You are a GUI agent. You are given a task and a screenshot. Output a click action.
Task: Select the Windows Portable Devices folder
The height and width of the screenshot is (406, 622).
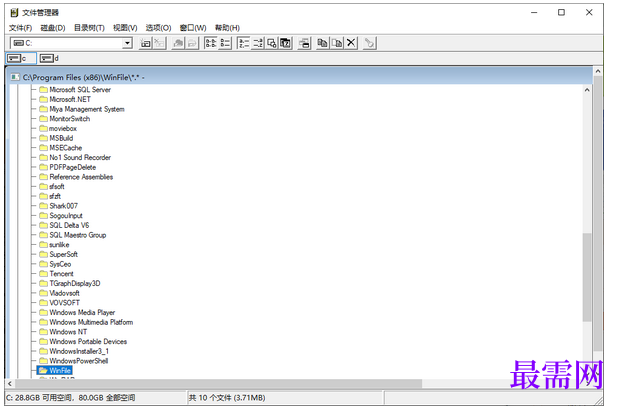[88, 342]
